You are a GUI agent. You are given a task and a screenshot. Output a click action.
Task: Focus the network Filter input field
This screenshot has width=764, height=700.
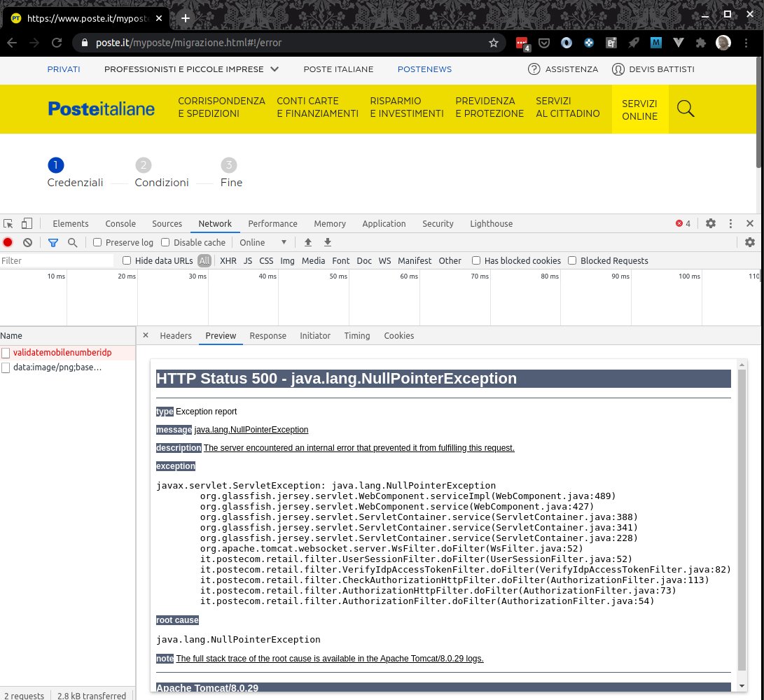[x=57, y=260]
